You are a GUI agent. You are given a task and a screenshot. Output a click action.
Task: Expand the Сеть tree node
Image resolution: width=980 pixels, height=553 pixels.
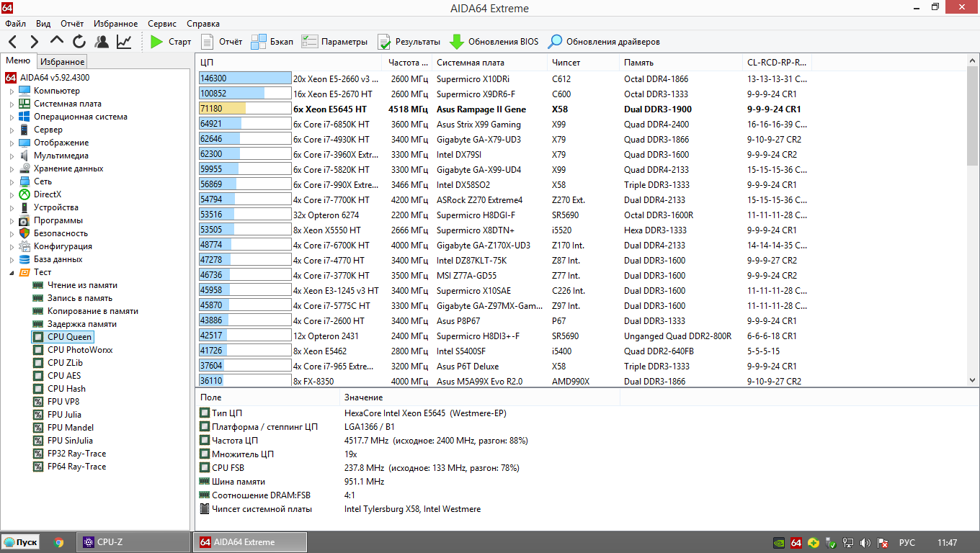point(12,182)
